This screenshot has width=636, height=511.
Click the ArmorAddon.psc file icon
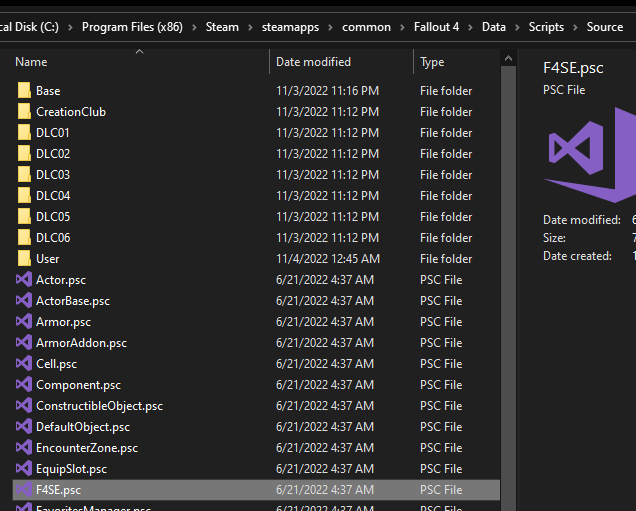pos(24,343)
